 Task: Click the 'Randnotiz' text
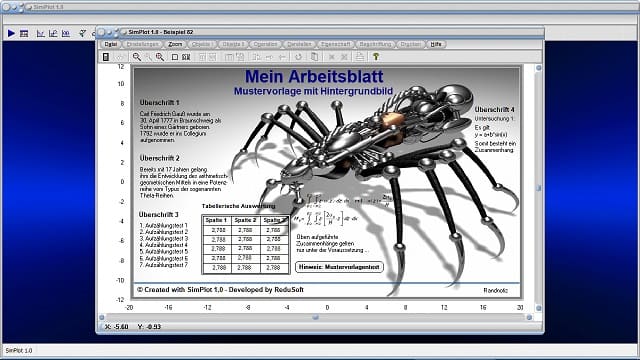[496, 290]
